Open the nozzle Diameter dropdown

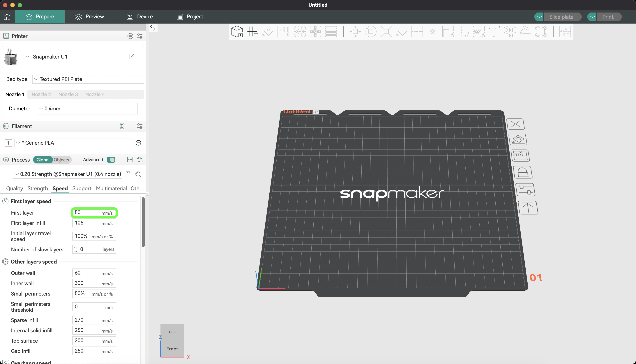point(87,109)
